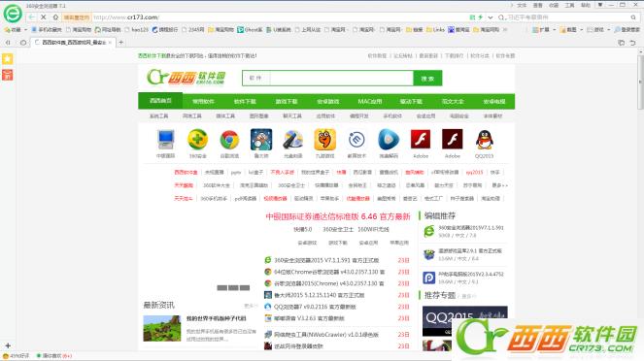Screen dimensions: 644x361
Task: Open the 64-bit Chrome v43.0.2357.130 download link
Action: pyautogui.click(x=329, y=272)
